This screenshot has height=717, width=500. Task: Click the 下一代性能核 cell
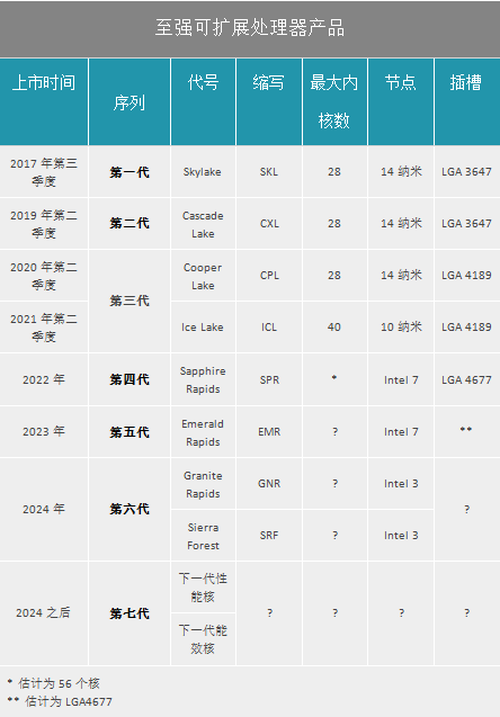[x=203, y=588]
